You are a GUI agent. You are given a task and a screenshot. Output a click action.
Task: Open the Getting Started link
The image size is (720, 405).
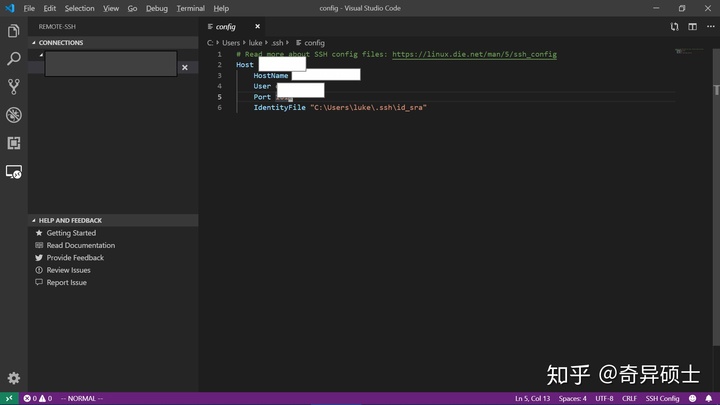pos(71,233)
